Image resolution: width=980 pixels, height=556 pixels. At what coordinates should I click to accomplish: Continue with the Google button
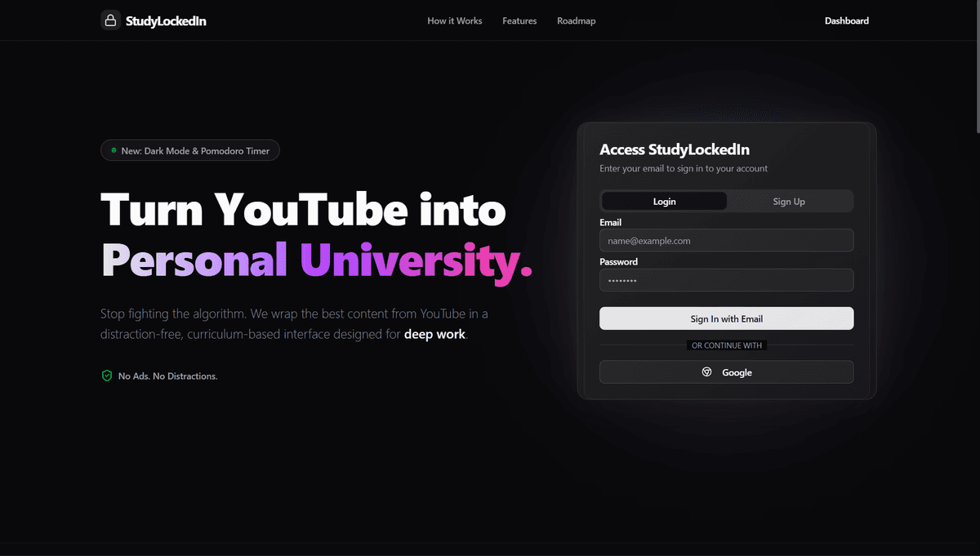tap(726, 372)
